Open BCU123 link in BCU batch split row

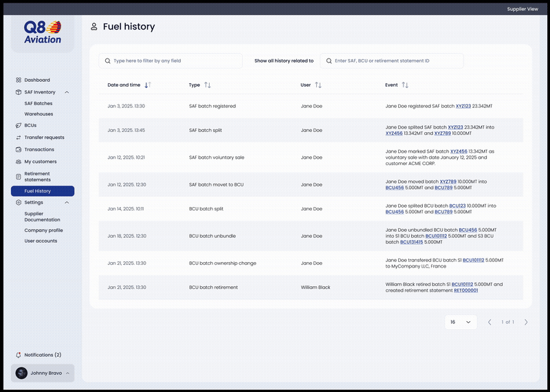(457, 206)
